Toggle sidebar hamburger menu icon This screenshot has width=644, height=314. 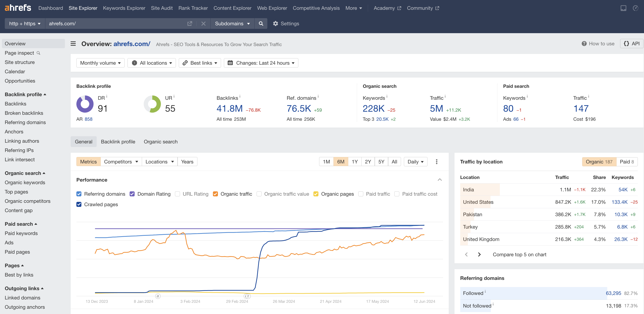click(x=73, y=44)
